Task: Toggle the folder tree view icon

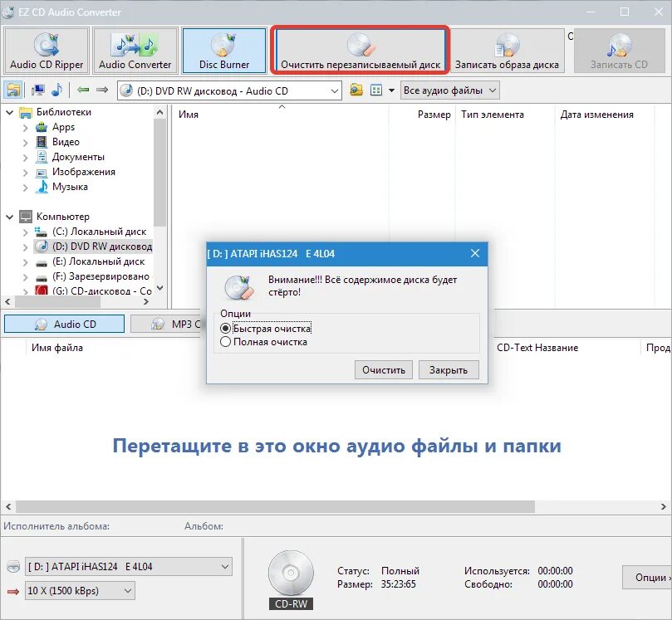Action: tap(13, 90)
